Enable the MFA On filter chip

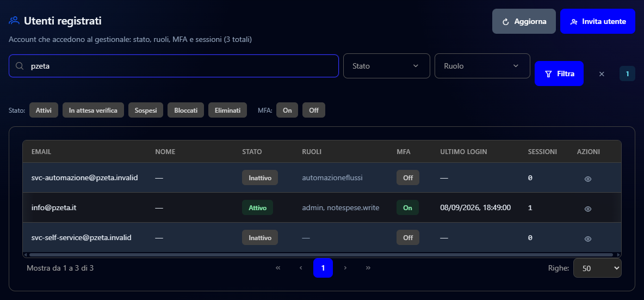click(x=287, y=110)
